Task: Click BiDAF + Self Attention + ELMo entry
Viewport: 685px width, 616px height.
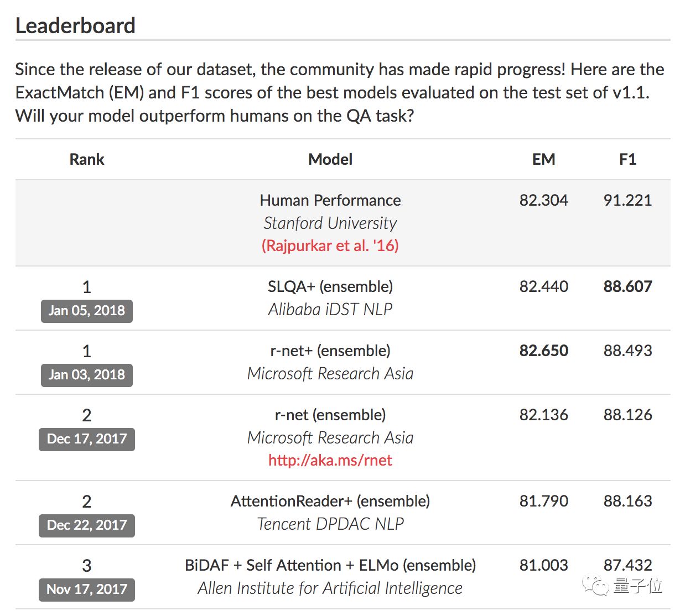Action: coord(330,565)
